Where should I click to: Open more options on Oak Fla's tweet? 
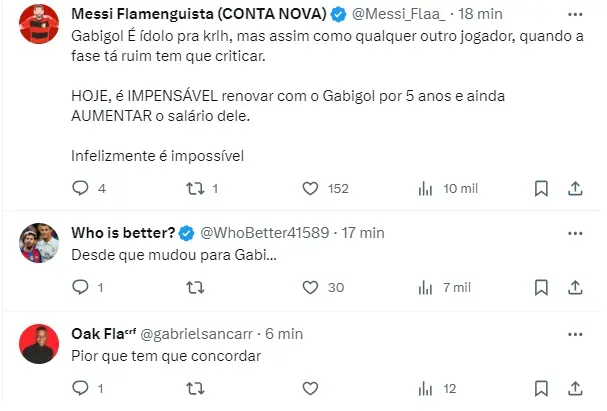tap(575, 333)
